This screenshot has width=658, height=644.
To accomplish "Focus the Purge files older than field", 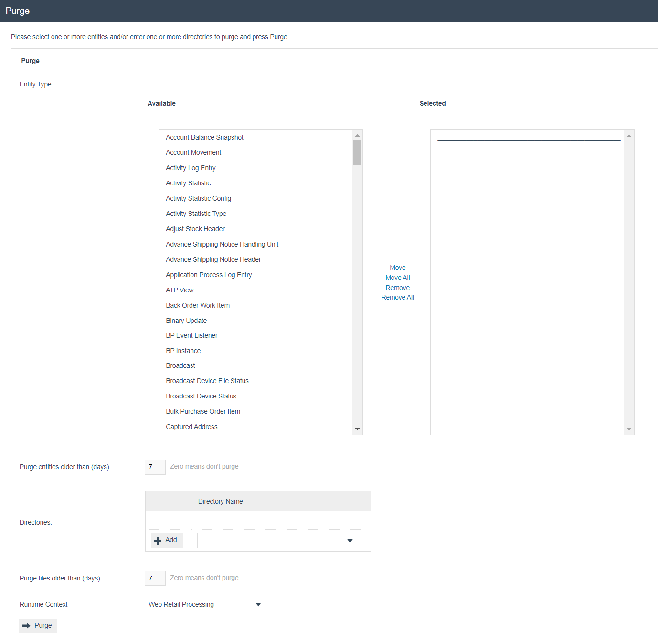I will (155, 578).
